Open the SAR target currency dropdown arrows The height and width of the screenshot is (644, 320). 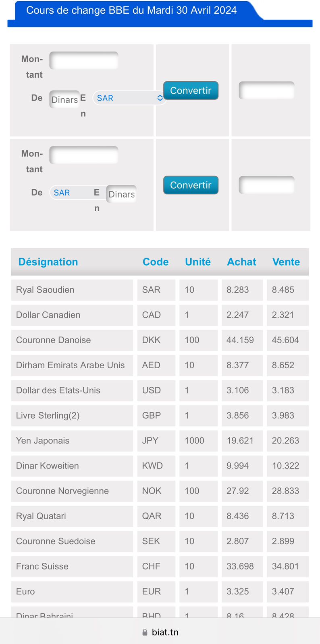tap(160, 98)
